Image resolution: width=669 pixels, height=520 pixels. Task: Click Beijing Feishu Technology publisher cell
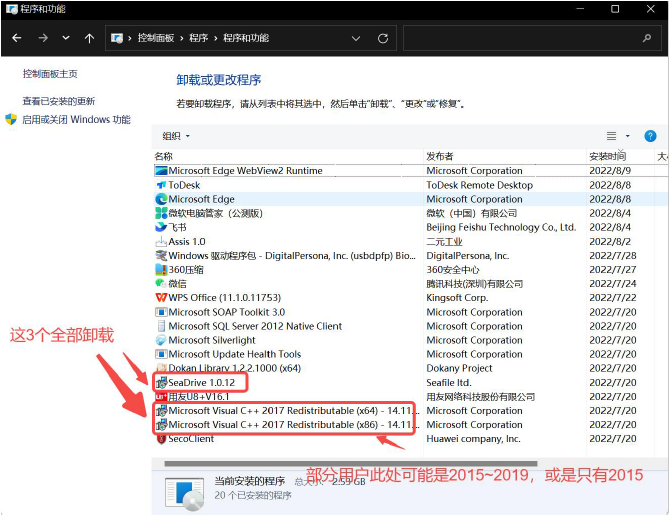tap(501, 227)
